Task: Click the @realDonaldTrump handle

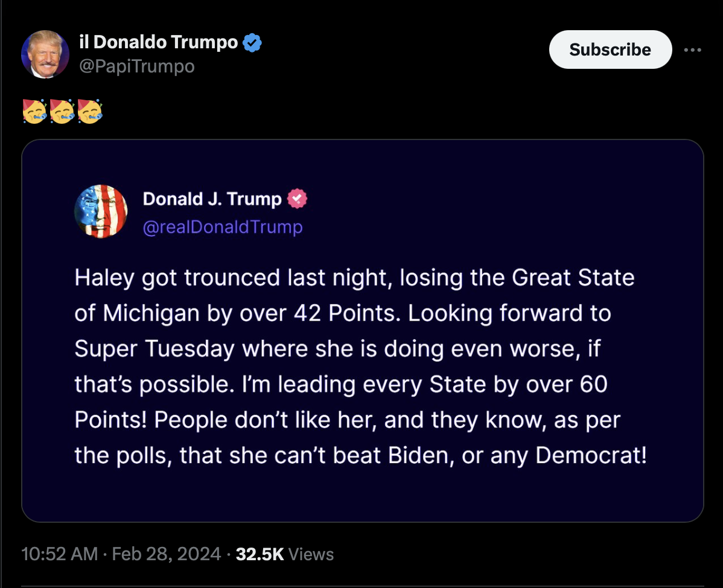Action: tap(223, 227)
